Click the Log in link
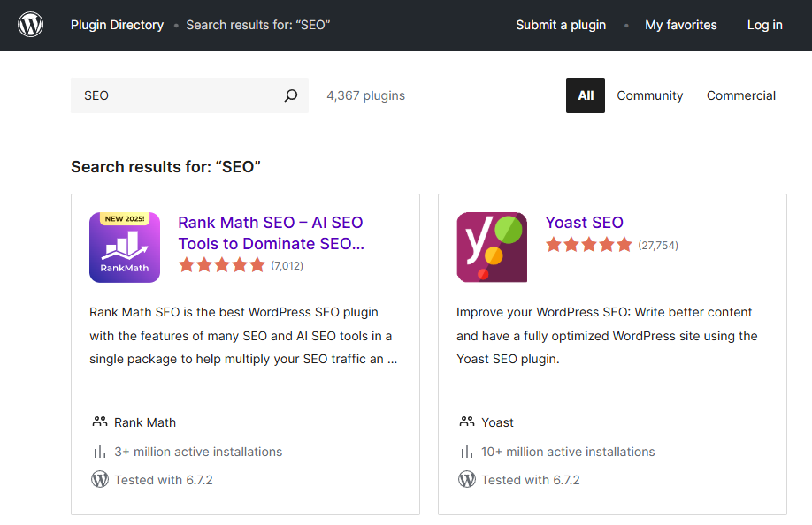812x525 pixels. click(764, 25)
